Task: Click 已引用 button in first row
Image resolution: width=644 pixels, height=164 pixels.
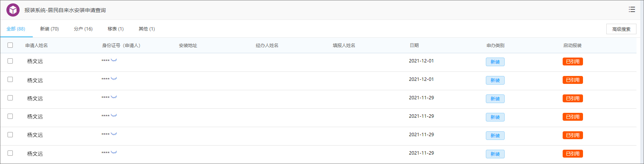Action: [572, 62]
